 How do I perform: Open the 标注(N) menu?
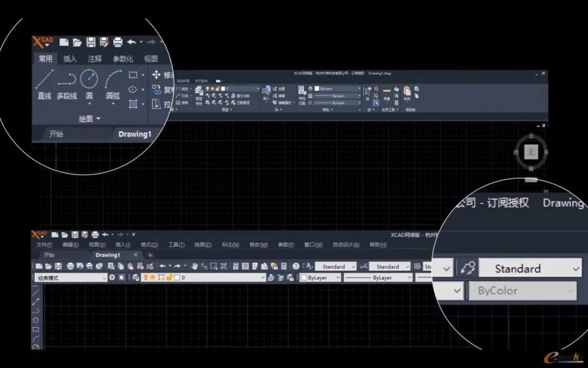click(x=230, y=245)
